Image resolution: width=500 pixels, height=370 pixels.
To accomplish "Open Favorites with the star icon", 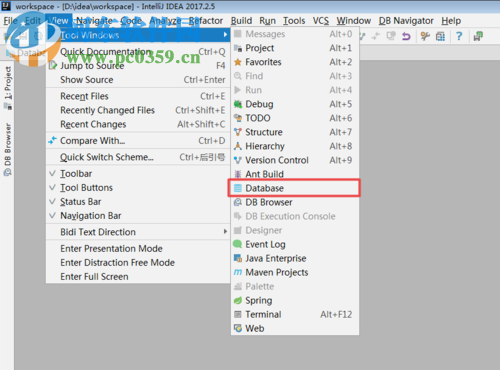I will tap(295, 62).
